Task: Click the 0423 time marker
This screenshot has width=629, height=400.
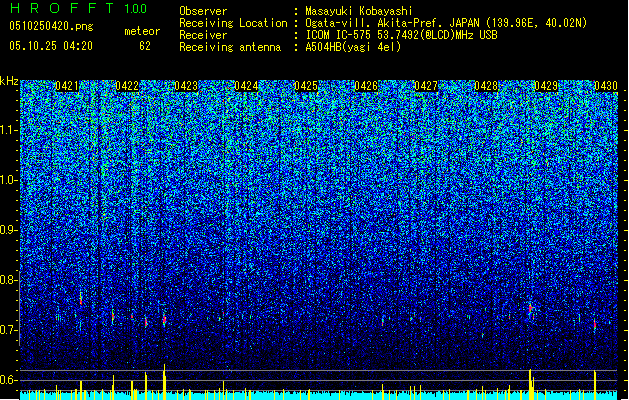Action: [186, 86]
